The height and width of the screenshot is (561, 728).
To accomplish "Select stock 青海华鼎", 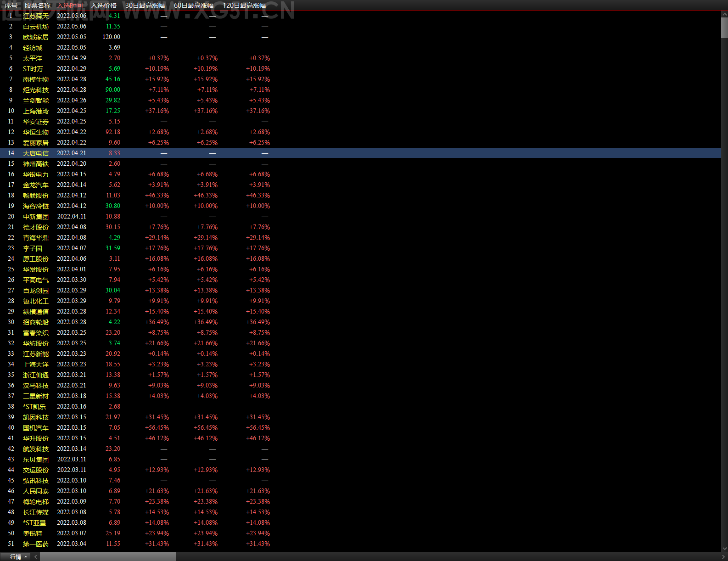I will click(x=36, y=238).
